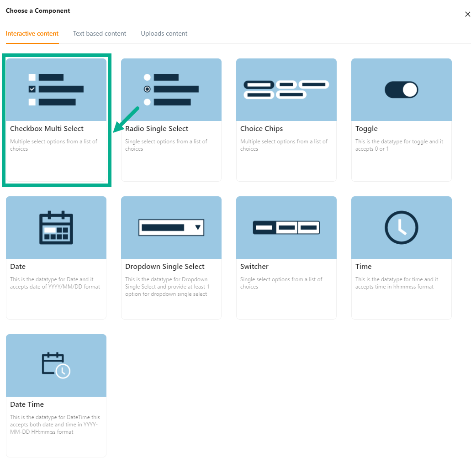Click the Dropdown Single Select title
476x462 pixels.
click(165, 267)
